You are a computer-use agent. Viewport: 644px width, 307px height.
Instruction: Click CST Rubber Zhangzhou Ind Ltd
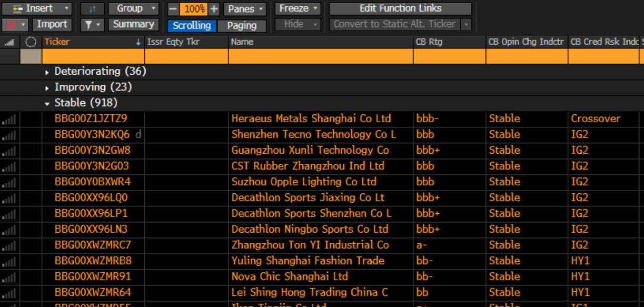(308, 166)
